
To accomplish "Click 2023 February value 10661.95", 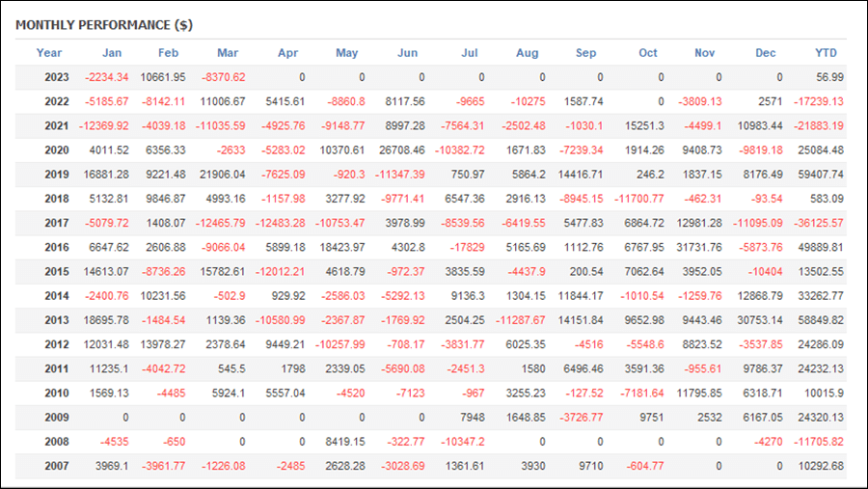I will (163, 77).
